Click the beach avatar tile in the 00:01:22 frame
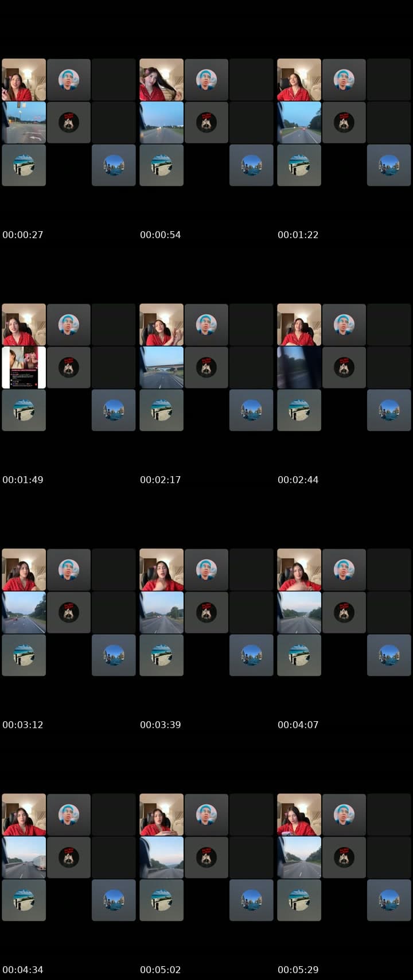The height and width of the screenshot is (980, 413). point(299,165)
